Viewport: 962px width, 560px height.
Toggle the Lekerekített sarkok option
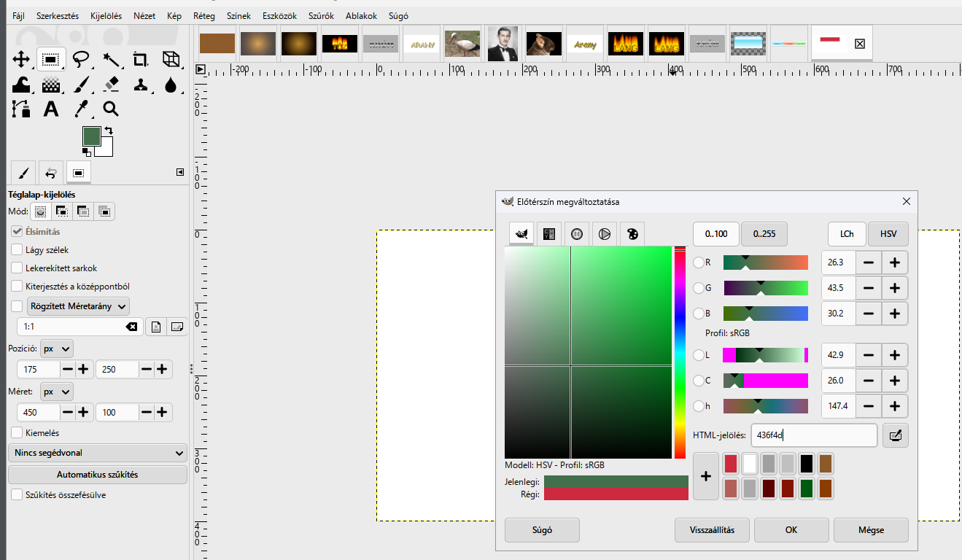18,268
